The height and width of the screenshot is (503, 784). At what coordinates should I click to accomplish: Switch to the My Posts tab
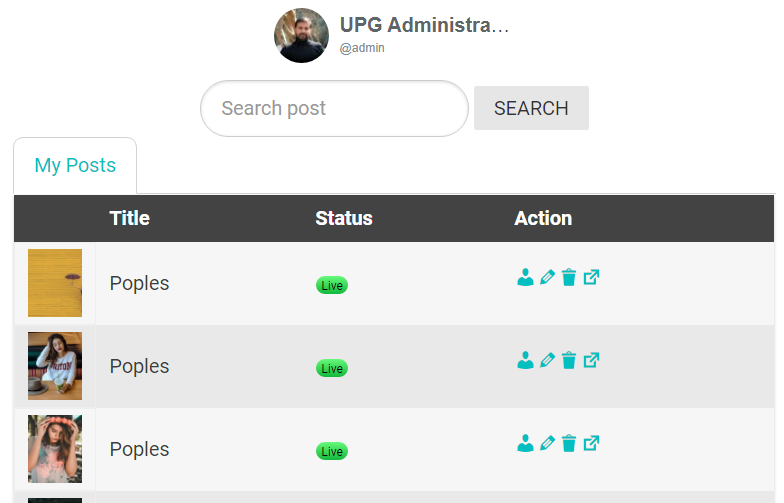75,166
